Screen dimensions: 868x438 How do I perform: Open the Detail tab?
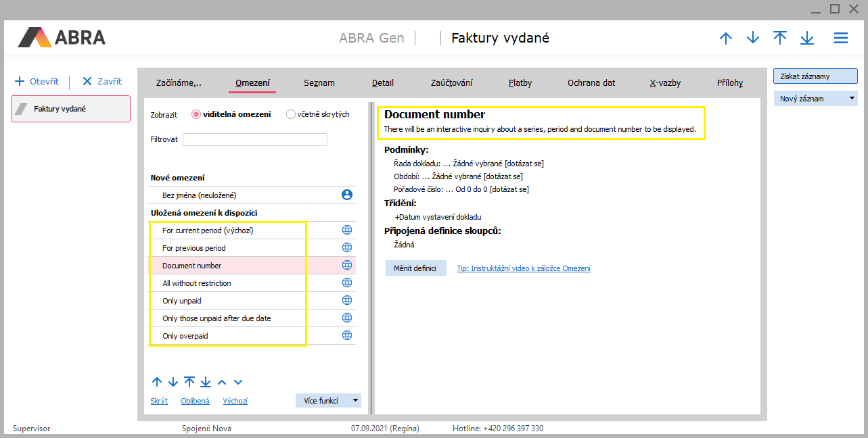tap(383, 82)
